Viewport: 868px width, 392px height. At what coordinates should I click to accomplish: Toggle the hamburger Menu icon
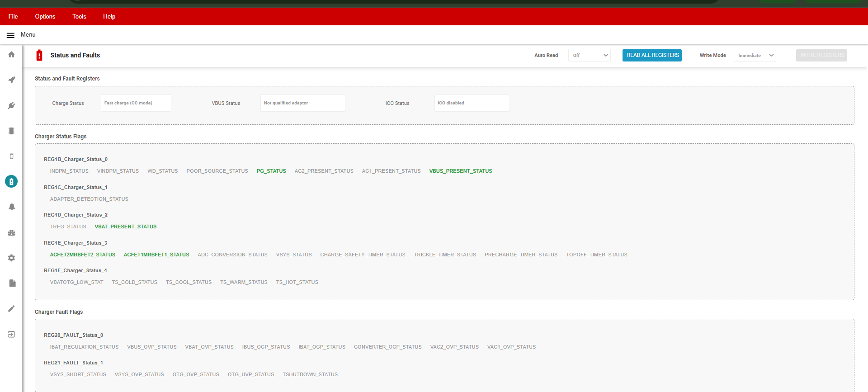pyautogui.click(x=10, y=35)
